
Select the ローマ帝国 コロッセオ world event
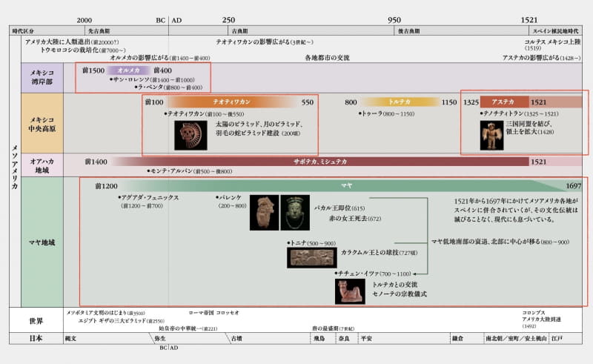[213, 313]
